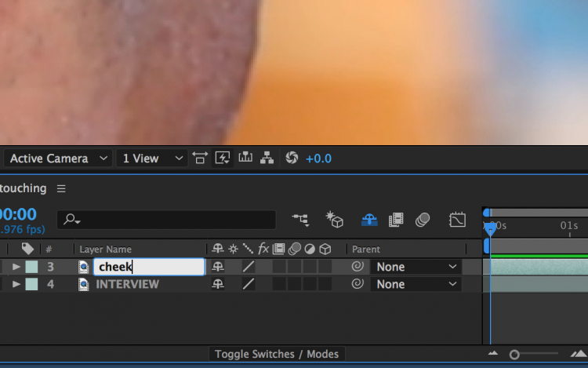Click the Frame Blending column header icon

(278, 249)
